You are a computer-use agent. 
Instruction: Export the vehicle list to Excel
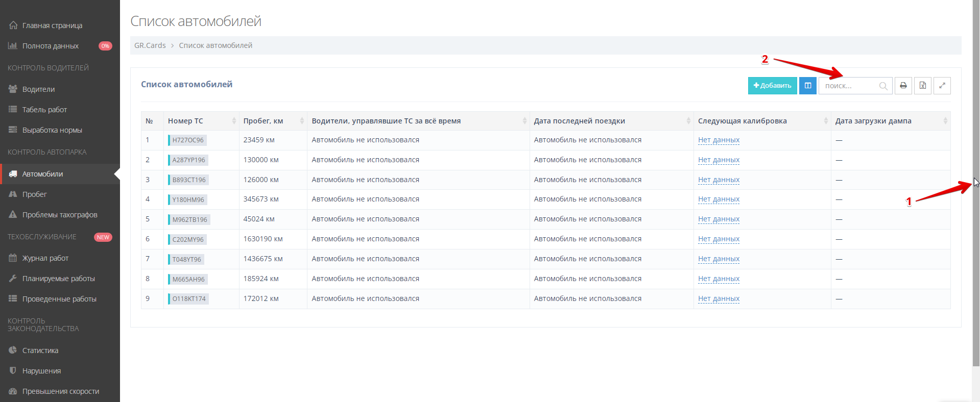coord(922,86)
